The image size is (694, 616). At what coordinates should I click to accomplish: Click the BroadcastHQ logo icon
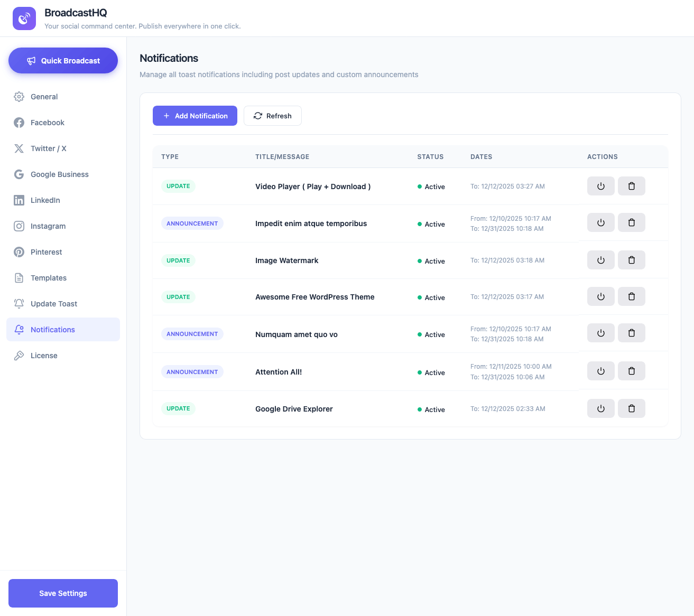point(24,18)
